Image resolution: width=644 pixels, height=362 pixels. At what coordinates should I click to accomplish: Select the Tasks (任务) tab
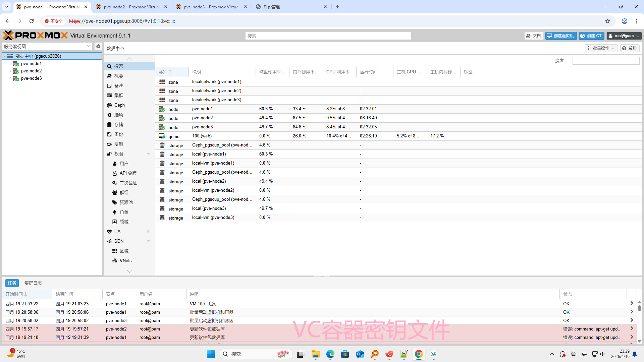12,283
